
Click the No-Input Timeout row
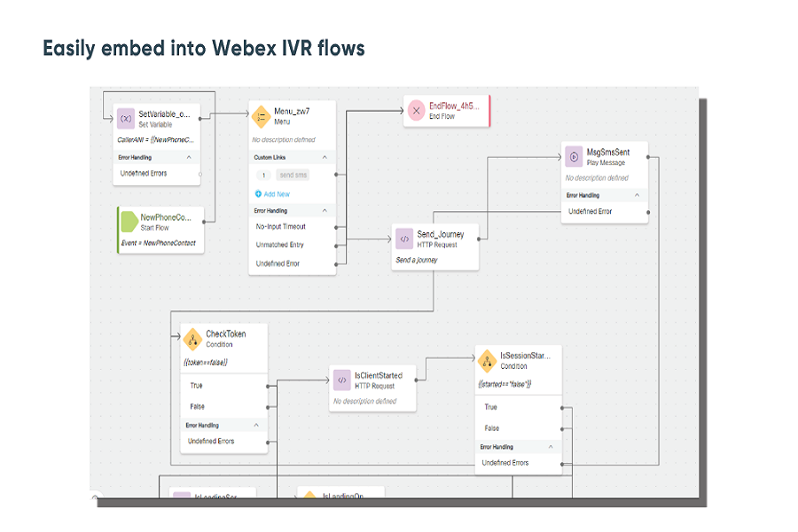pos(292,227)
